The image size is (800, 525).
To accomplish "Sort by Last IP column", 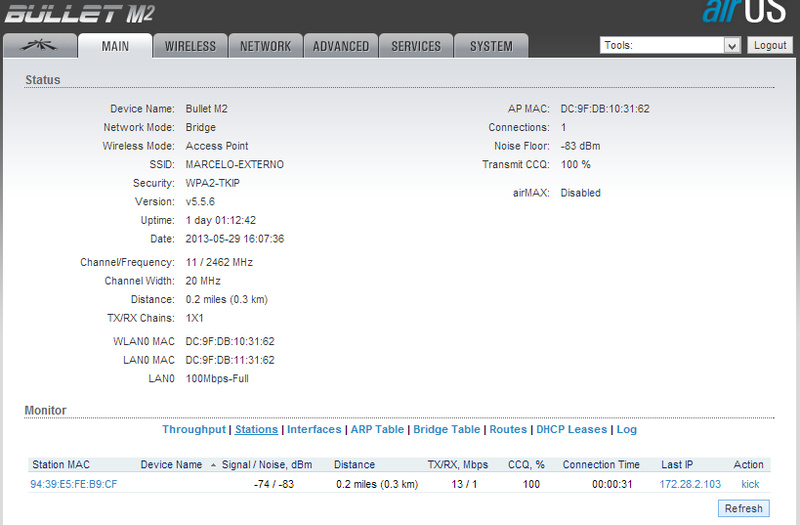I will click(677, 465).
